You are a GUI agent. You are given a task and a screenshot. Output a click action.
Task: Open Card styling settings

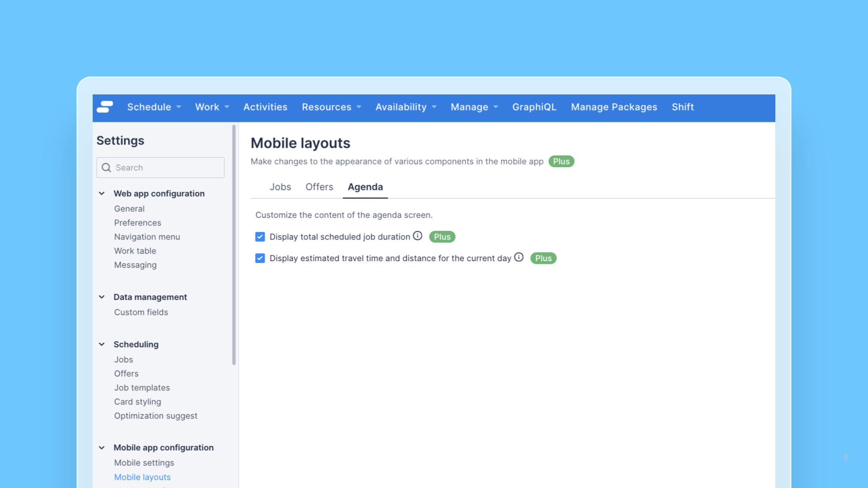137,402
